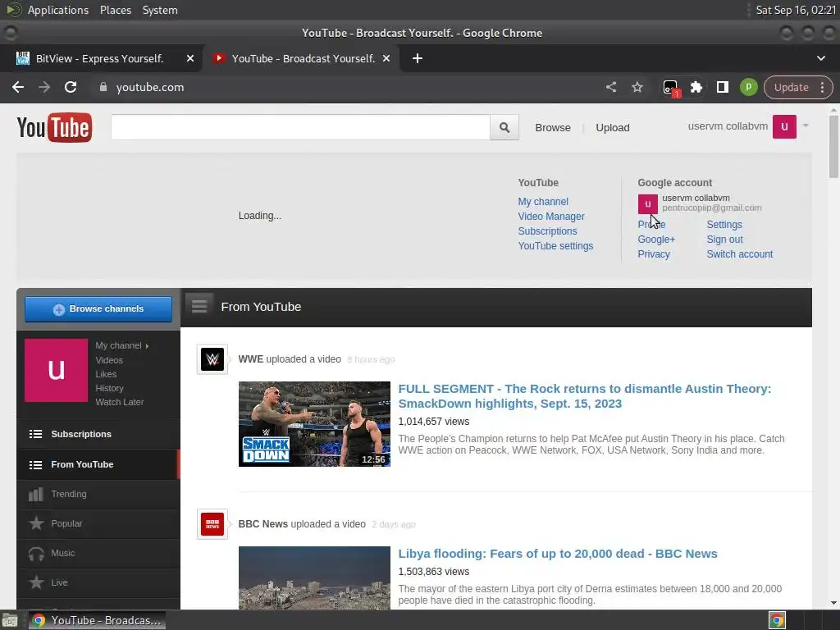Click the show desktop icon in the bottom panel
The image size is (840, 630).
point(10,620)
